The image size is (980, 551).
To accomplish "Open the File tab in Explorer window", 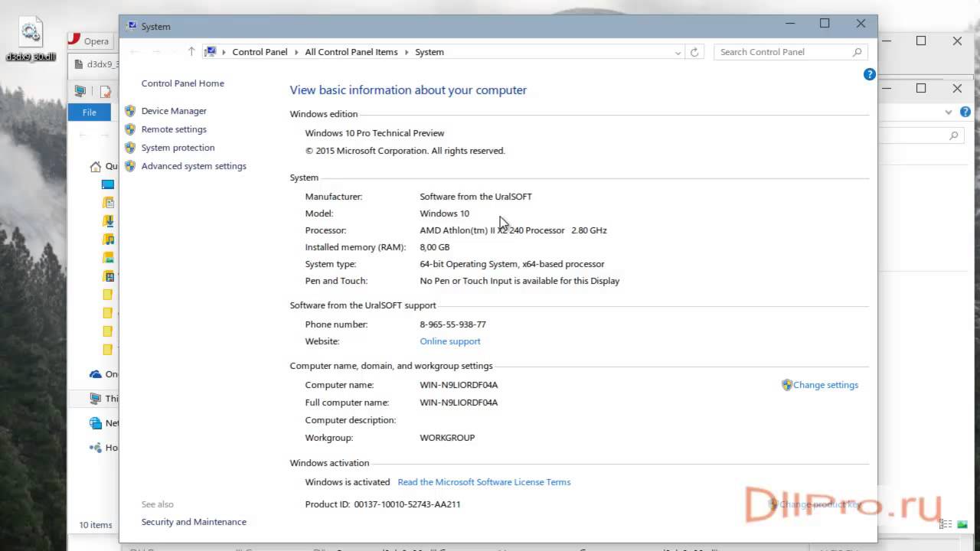I will (x=90, y=112).
